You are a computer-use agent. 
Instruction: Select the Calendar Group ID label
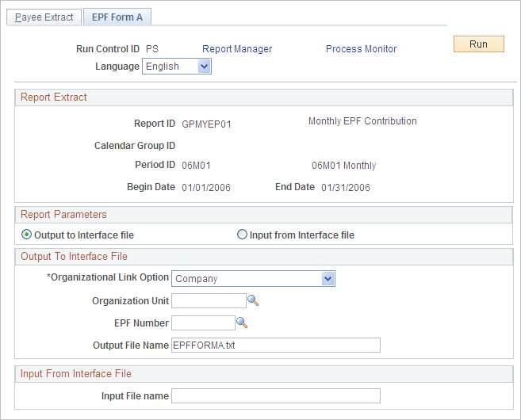click(x=135, y=146)
